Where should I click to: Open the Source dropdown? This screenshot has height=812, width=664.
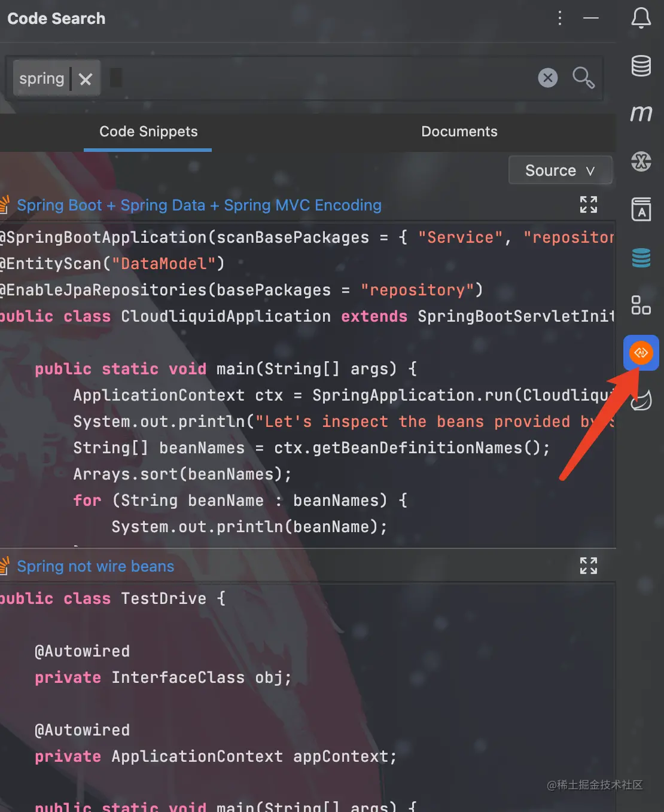pyautogui.click(x=561, y=170)
